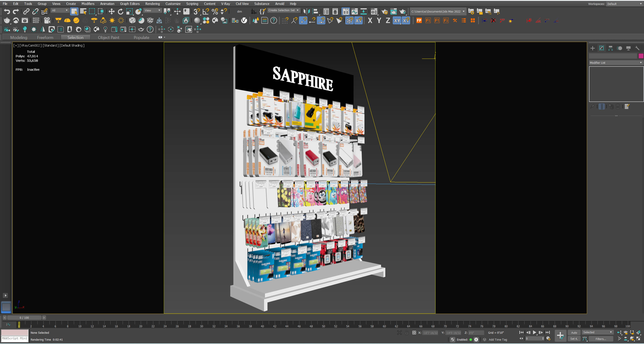Click the Mirror tool icon
The image size is (644, 344).
[x=306, y=11]
